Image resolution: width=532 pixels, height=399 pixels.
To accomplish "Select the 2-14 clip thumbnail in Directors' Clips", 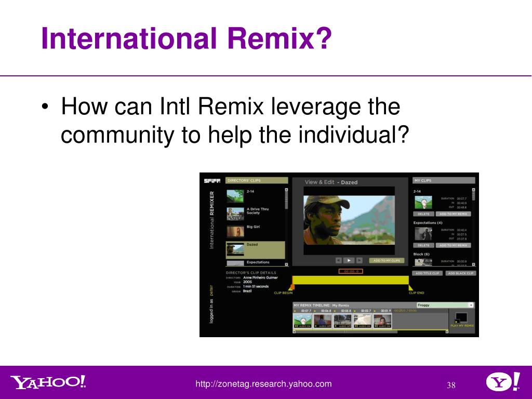I will (x=235, y=196).
